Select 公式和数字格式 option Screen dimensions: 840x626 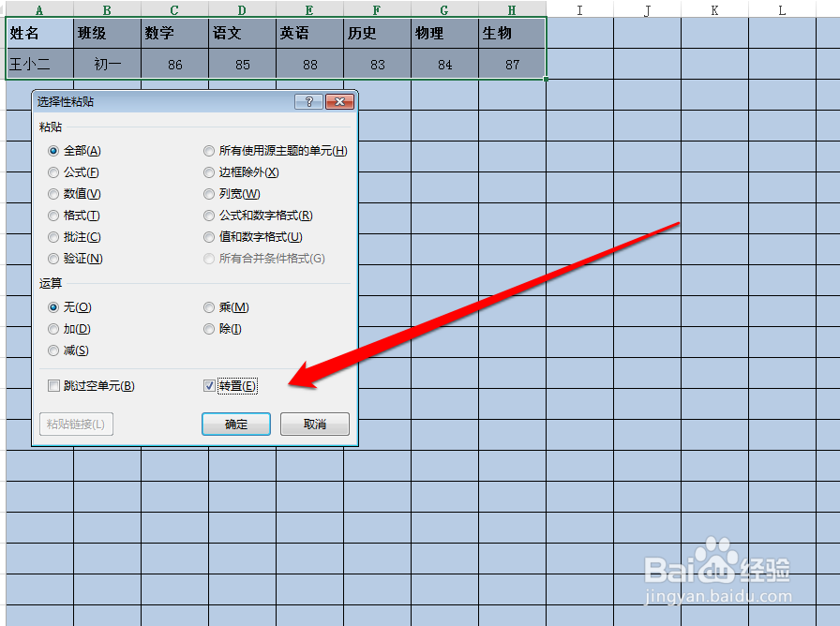point(208,215)
